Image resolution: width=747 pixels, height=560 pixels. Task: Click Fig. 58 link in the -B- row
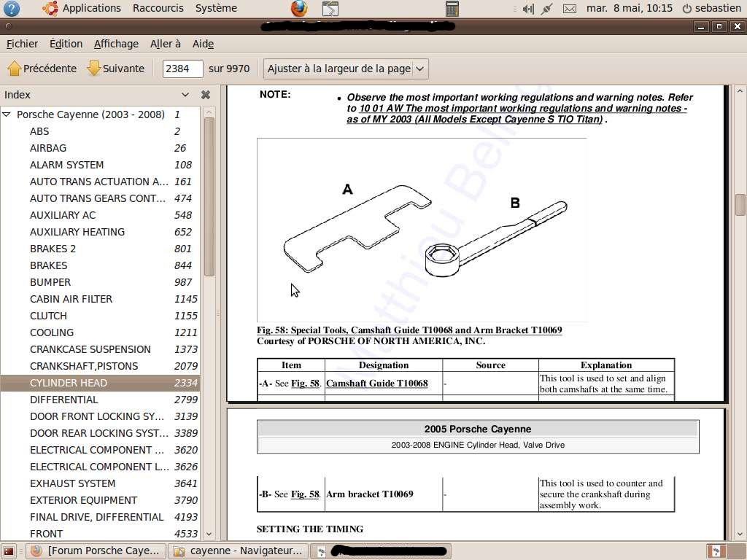click(306, 494)
